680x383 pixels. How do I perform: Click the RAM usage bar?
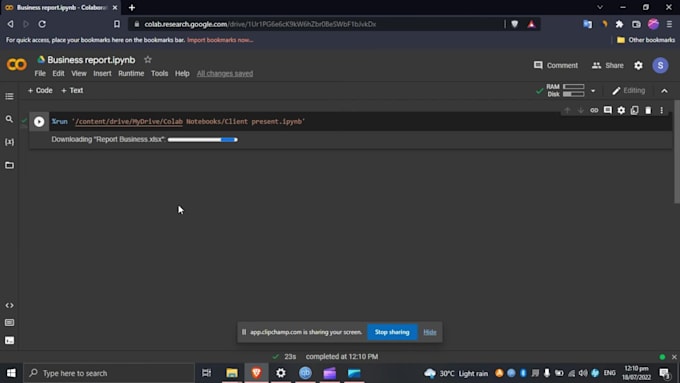(574, 87)
